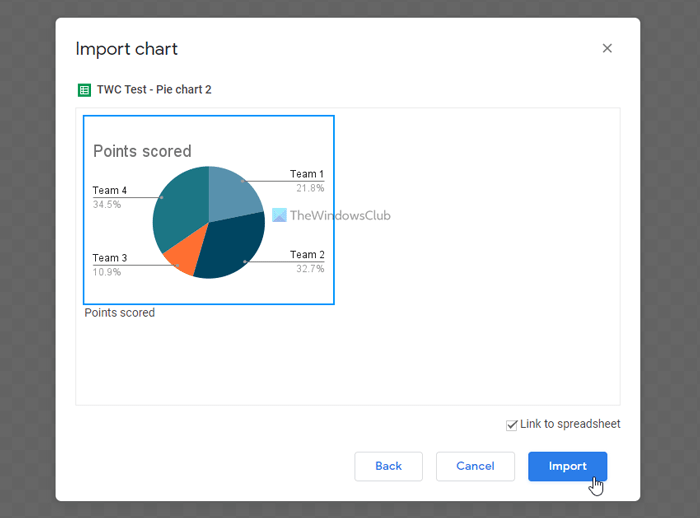
Task: Click the Team 4 label text
Action: pos(110,191)
